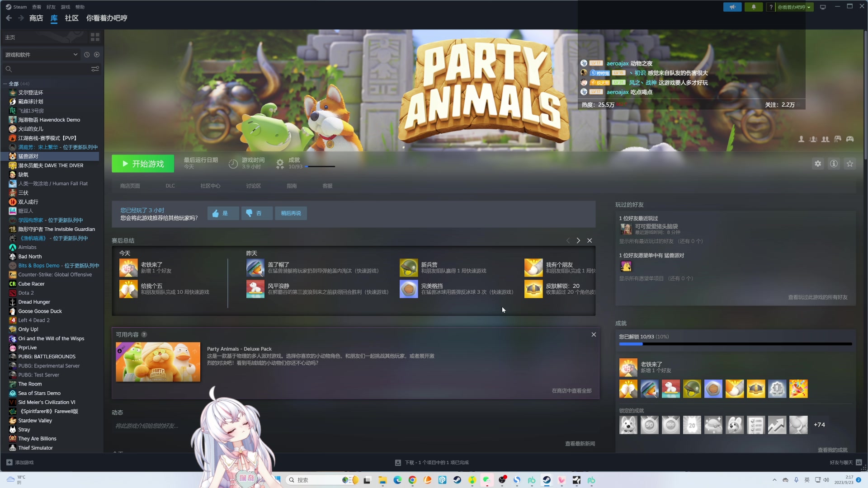Open the notifications bell icon

(753, 7)
